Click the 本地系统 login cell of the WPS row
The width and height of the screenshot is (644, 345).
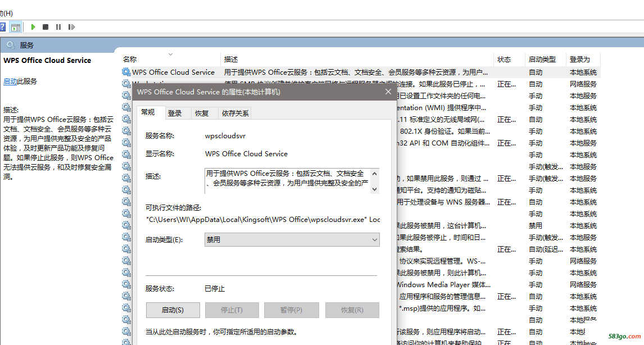tap(583, 72)
